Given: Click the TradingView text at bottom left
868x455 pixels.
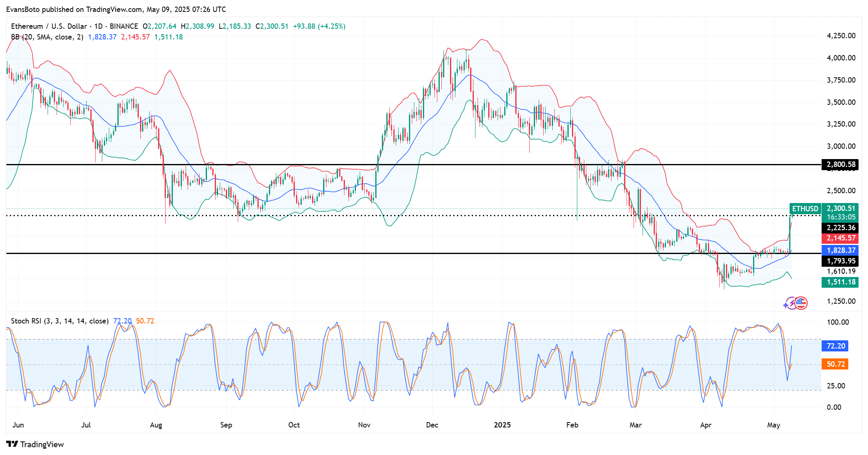Looking at the screenshot, I should 42,444.
